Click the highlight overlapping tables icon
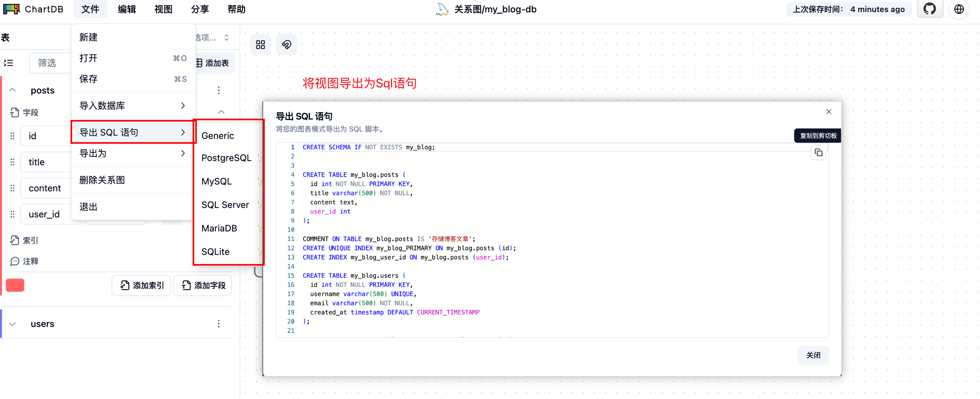Screen dimensions: 980x399 [287, 45]
